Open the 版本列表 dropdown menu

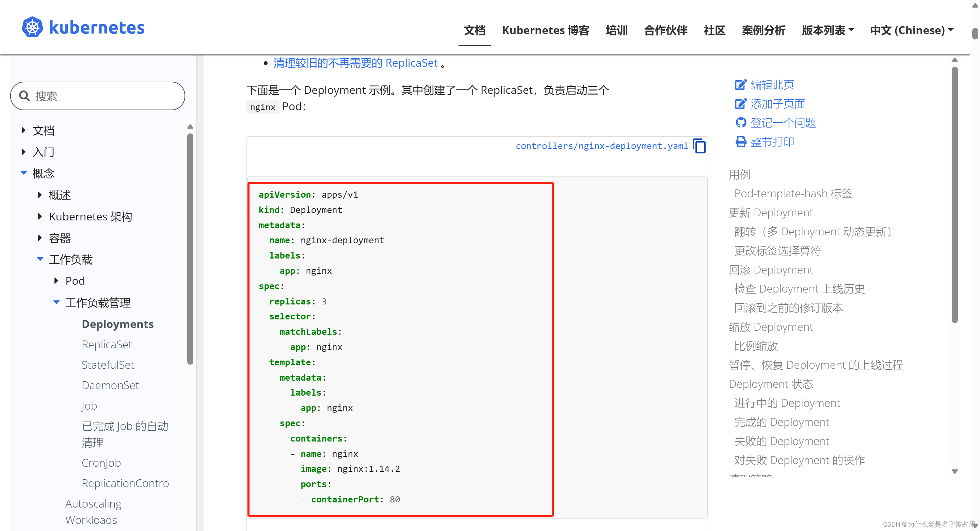pos(828,30)
